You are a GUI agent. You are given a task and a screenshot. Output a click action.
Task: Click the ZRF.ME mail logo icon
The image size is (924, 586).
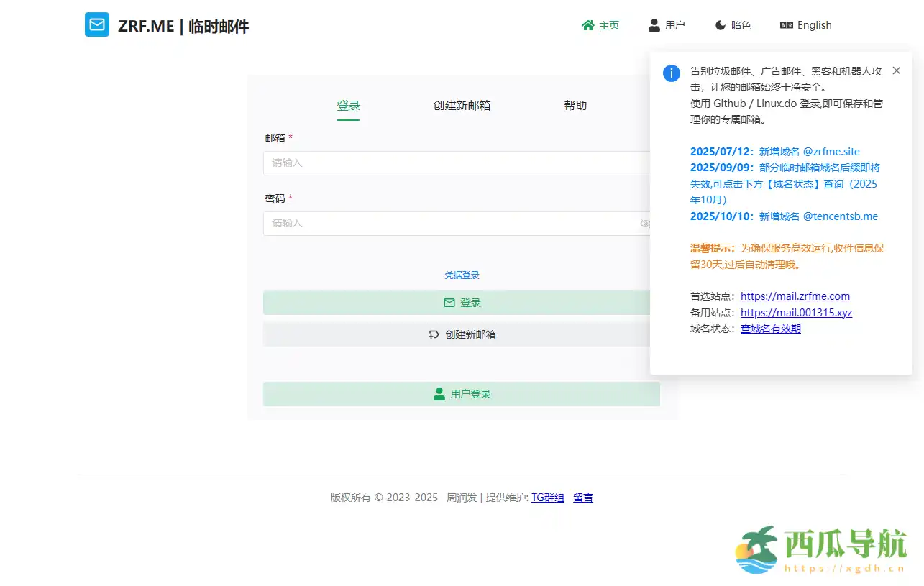click(97, 25)
